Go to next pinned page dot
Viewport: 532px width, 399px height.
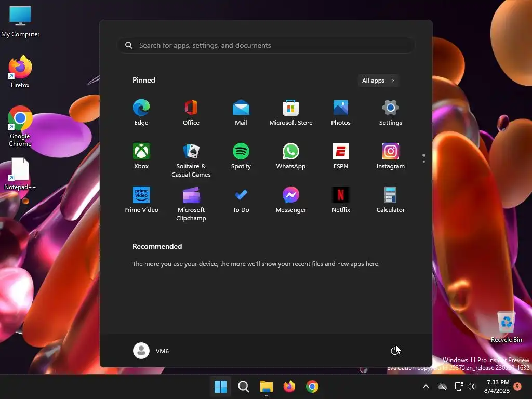click(424, 162)
